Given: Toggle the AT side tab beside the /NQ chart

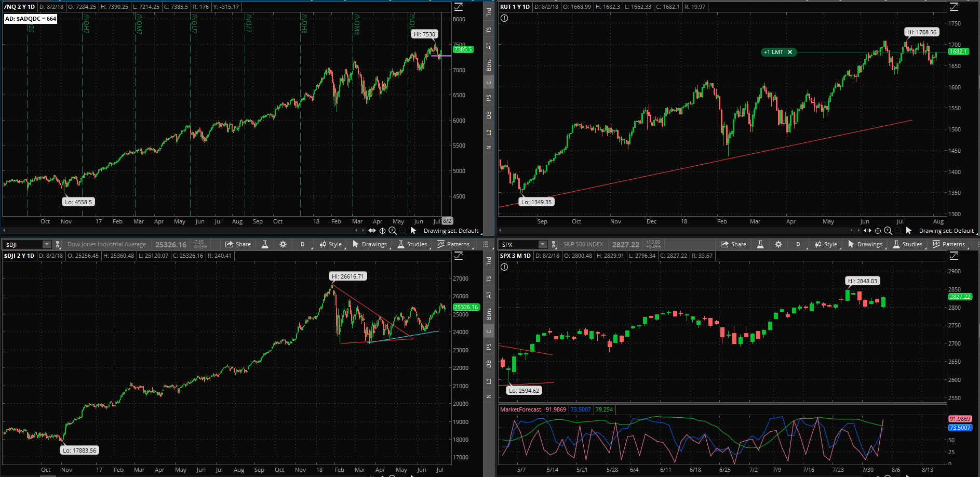Looking at the screenshot, I should click(489, 46).
